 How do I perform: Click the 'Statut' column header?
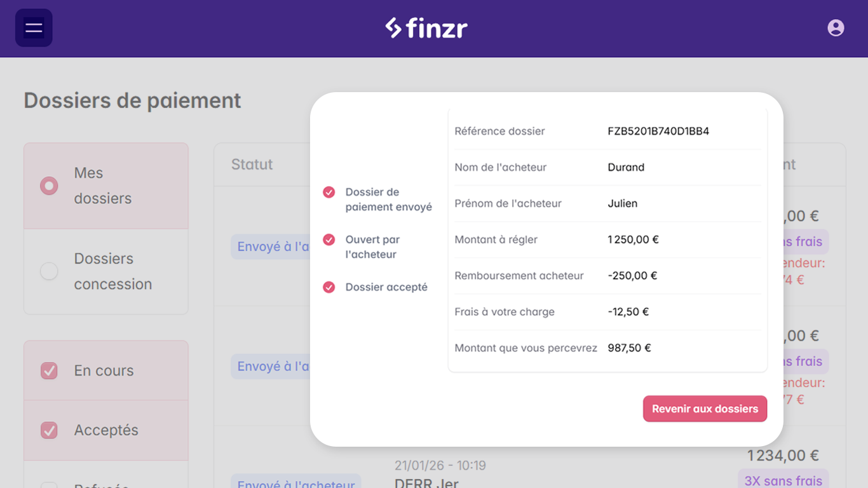252,164
